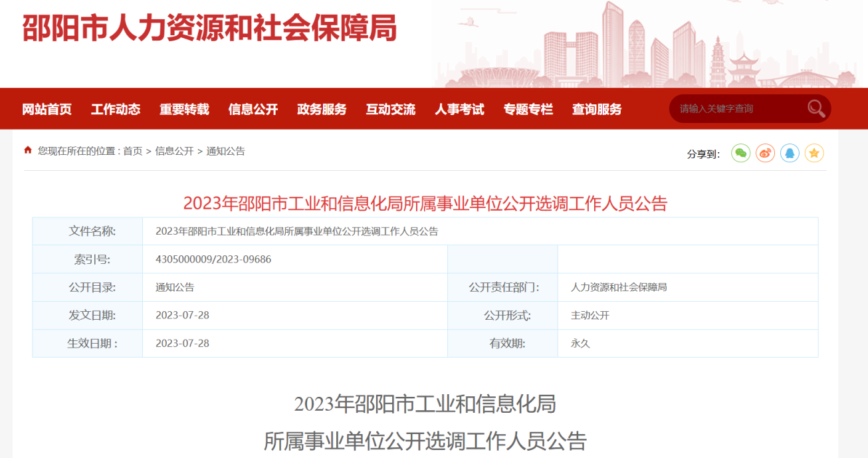Click article title line 2023年邵阳市工业和信息化局

pos(425,403)
